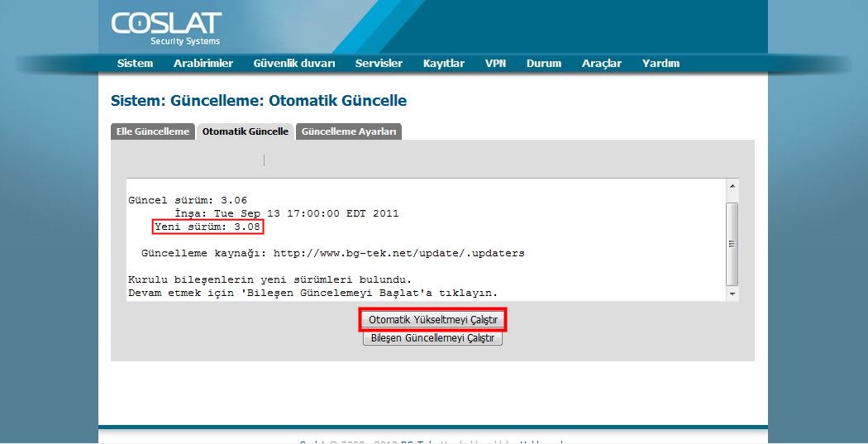Open the Güvenlik duvarı menu
Viewport: 868px width, 444px height.
tap(294, 64)
